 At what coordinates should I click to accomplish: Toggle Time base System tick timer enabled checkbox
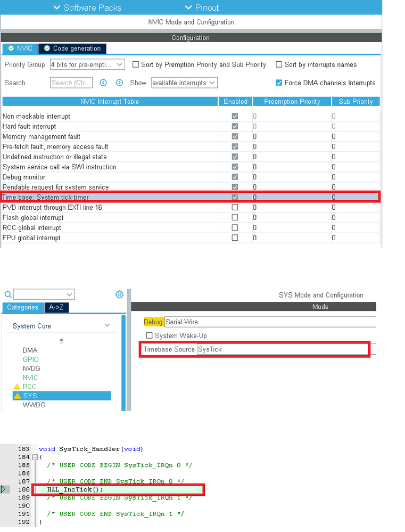click(x=235, y=197)
